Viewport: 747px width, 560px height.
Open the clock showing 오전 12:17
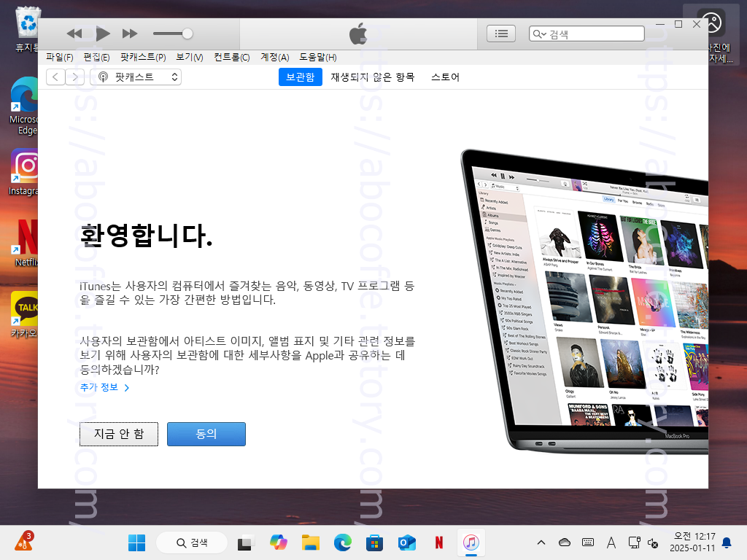tap(692, 542)
